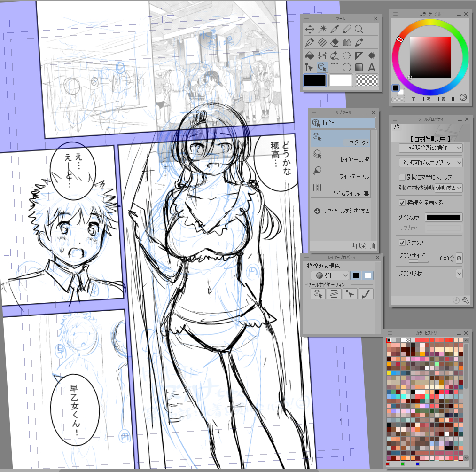Select the Pen nib tool

pos(310,42)
